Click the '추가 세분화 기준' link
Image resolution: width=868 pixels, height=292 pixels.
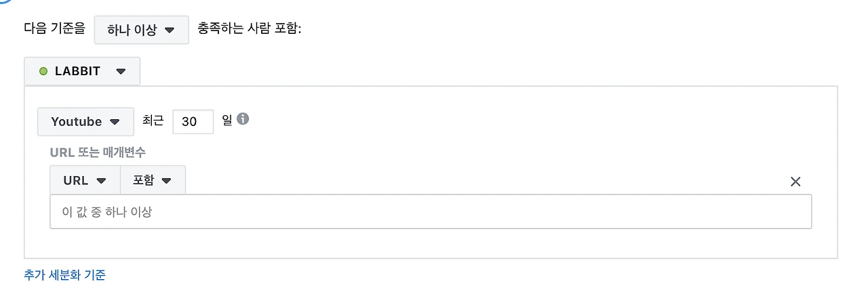pos(64,275)
